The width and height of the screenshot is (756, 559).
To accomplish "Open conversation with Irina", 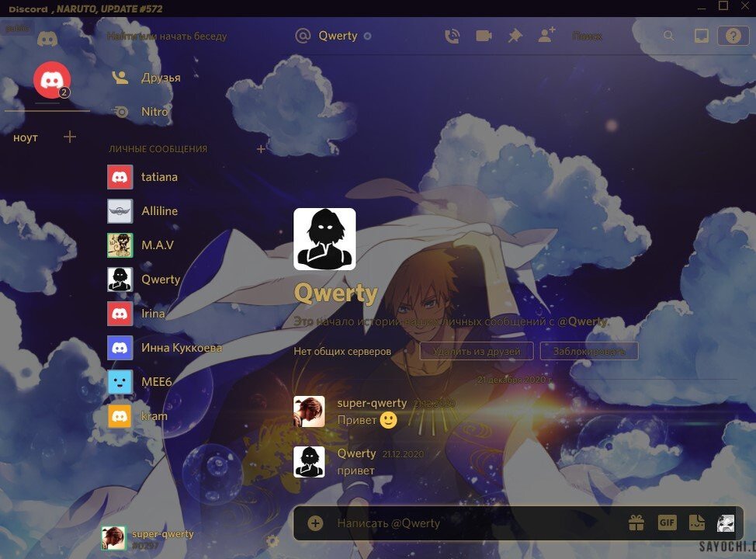I will (186, 314).
